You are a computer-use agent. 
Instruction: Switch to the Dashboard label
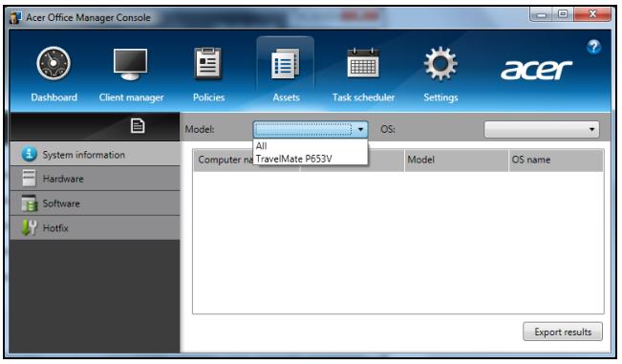click(54, 97)
